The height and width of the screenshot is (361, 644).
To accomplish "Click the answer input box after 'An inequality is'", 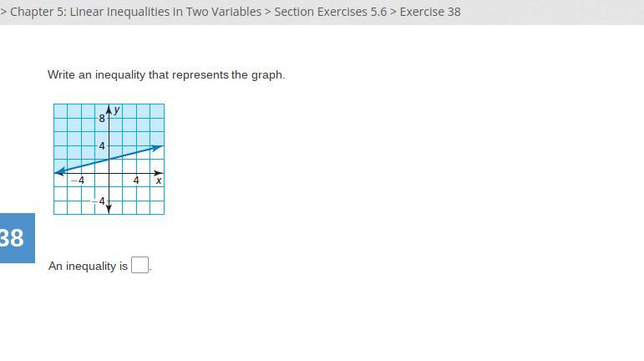I will click(x=140, y=266).
